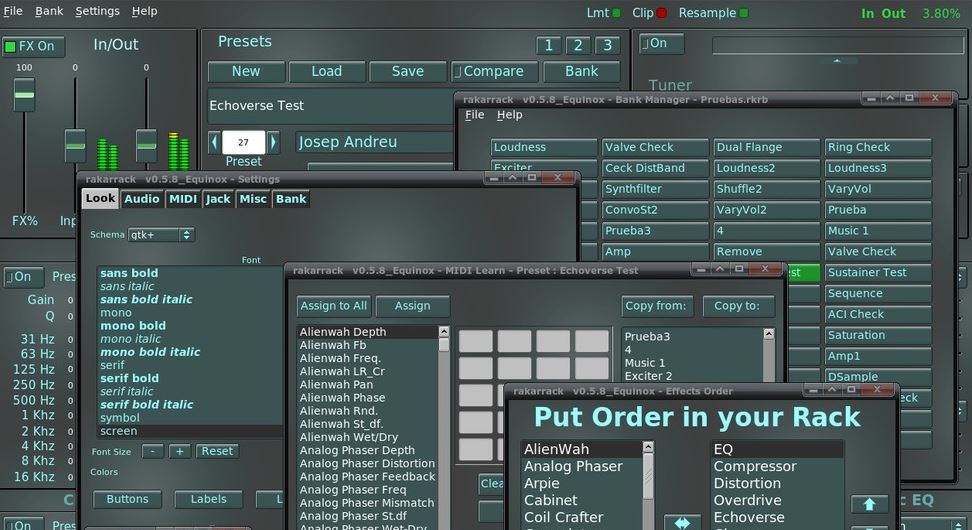Click the Josep Andreu author field
Viewport: 972px width, 530px height.
(375, 142)
